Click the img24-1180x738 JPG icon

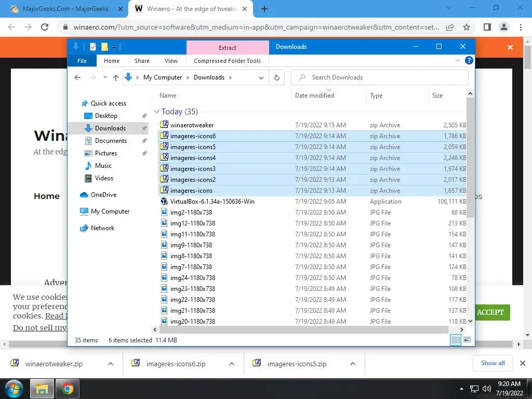164,277
